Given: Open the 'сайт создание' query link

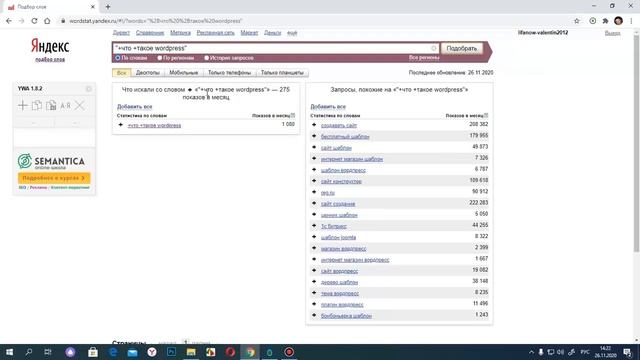Looking at the screenshot, I should [338, 204].
